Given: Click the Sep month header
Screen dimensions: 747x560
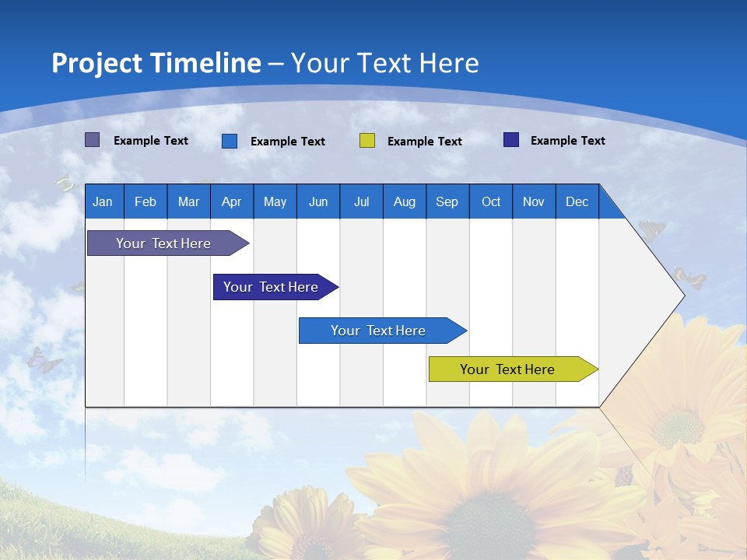Looking at the screenshot, I should coord(447,201).
